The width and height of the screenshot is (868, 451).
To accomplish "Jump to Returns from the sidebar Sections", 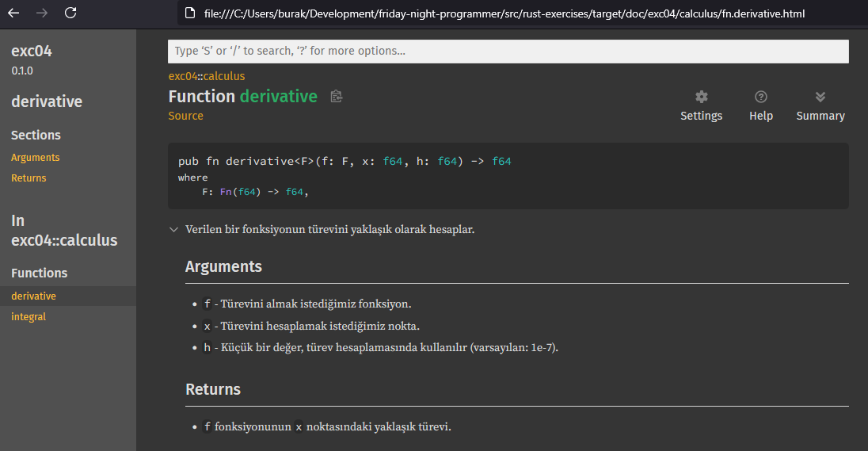I will pos(29,178).
